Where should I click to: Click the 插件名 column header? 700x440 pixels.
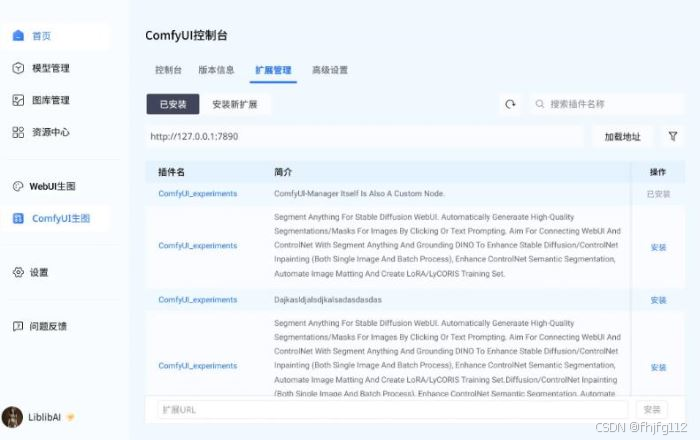pyautogui.click(x=171, y=172)
